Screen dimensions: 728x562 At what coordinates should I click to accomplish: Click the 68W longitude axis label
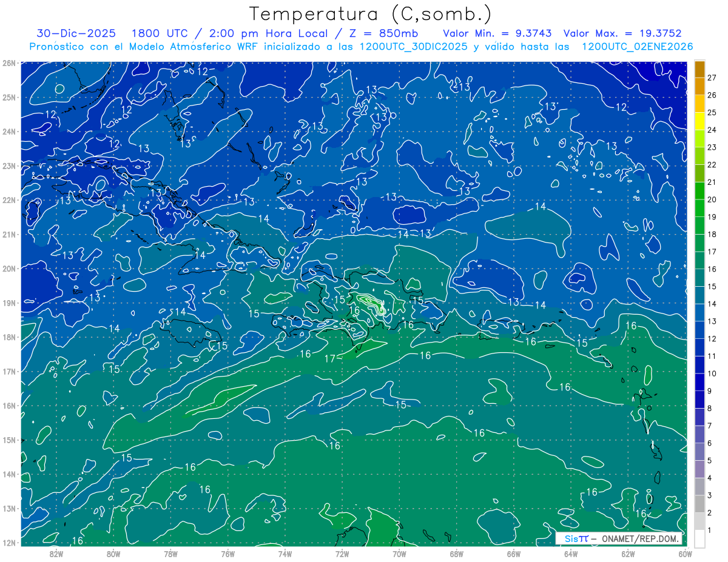[457, 554]
